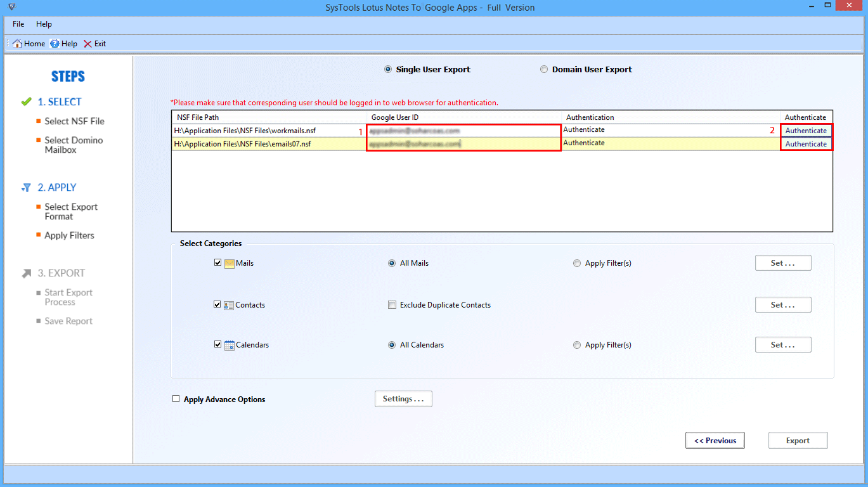This screenshot has height=487, width=868.
Task: Click Start Export Process step
Action: 68,297
